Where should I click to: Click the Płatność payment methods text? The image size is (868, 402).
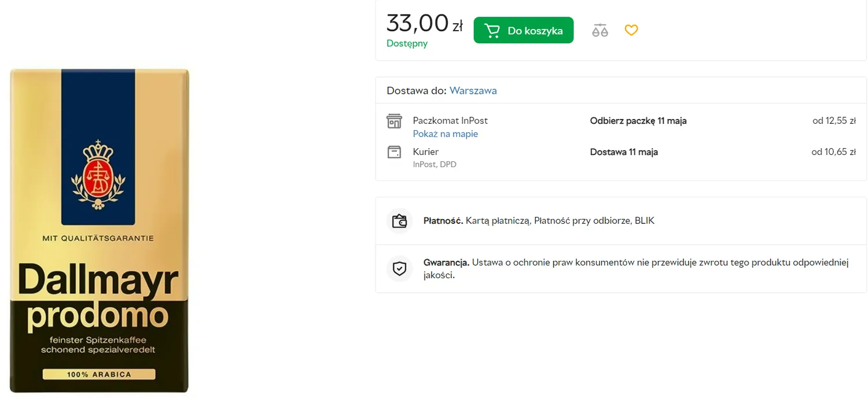click(x=539, y=220)
